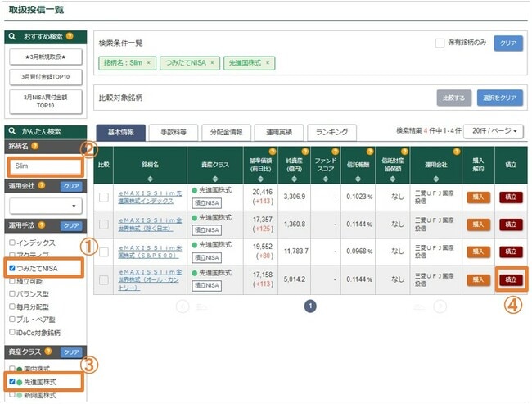Click help icon above 基準価額 column
Viewport: 532px width, 404px height.
[x=273, y=152]
